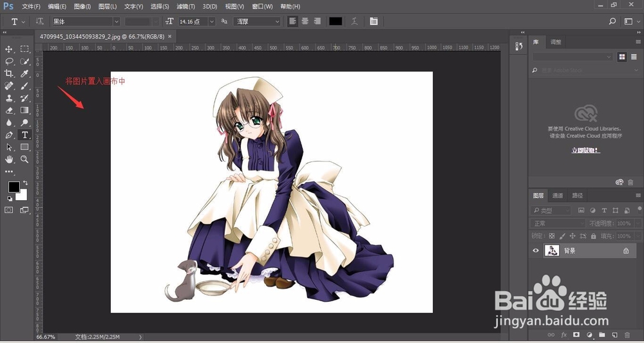Click the foreground color swatch
The image size is (644, 343).
(x=14, y=187)
